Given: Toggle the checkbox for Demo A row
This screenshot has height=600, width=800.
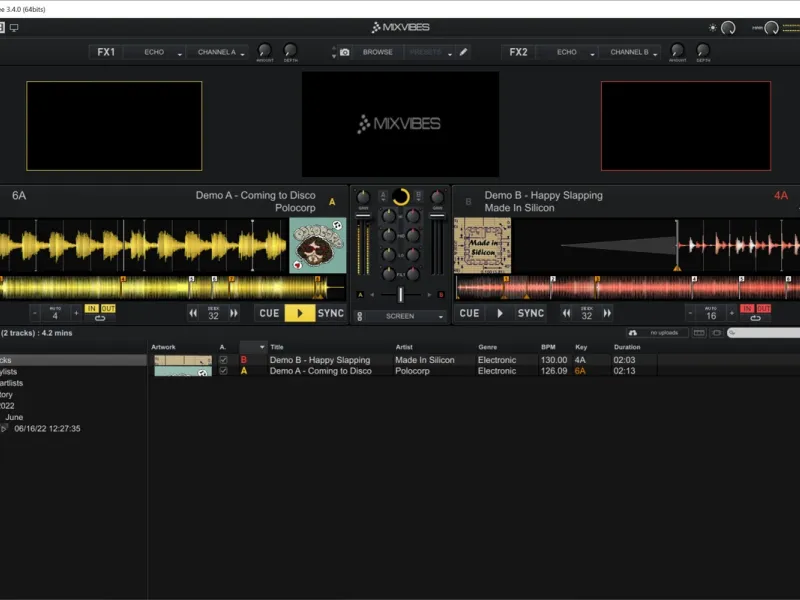Looking at the screenshot, I should tap(223, 371).
